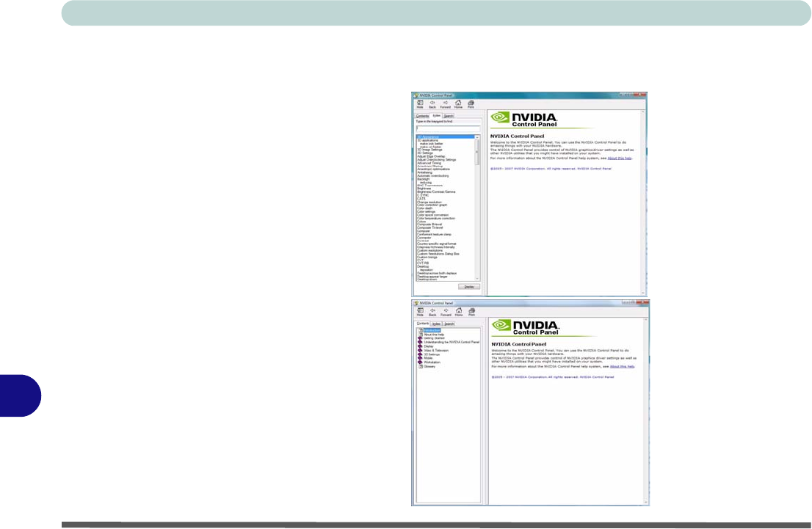Expand Mobile book in Contents tree

(x=428, y=358)
